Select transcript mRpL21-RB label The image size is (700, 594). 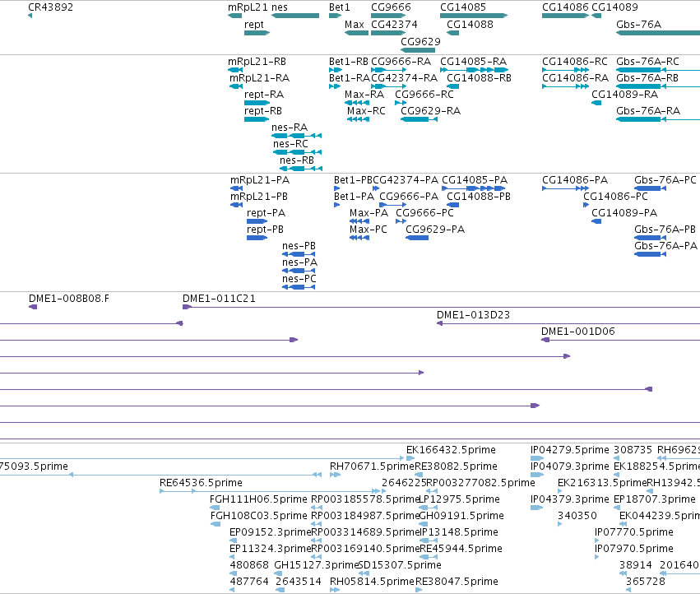257,62
